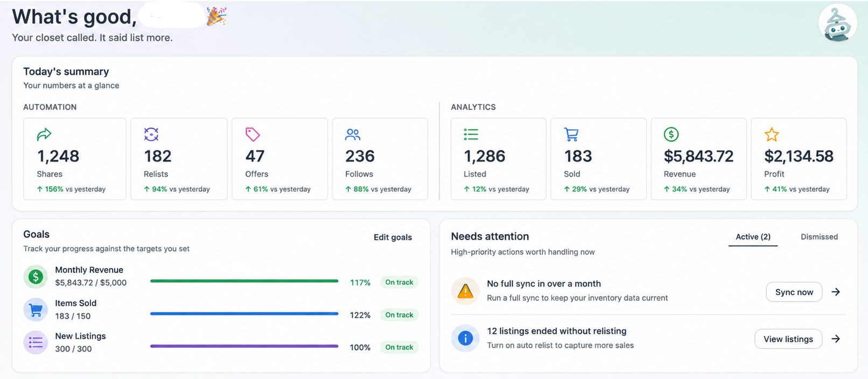Click the On track badge for Monthly Revenue
Image resolution: width=868 pixels, height=379 pixels.
(x=399, y=282)
